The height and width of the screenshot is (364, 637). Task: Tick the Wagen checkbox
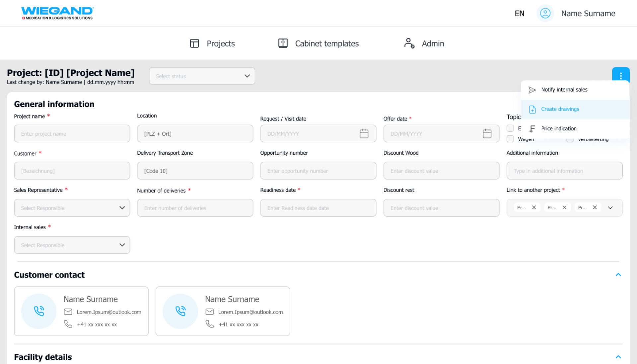tap(510, 139)
